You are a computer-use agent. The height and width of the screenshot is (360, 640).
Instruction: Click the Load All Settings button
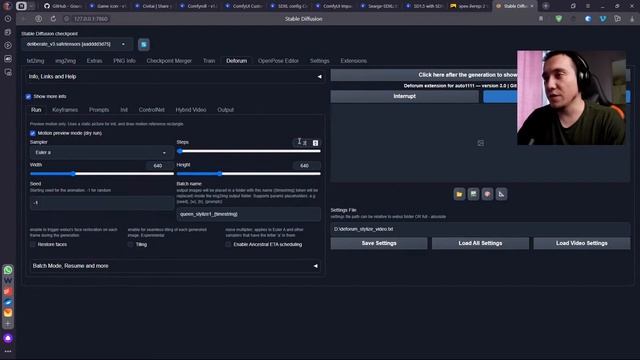click(x=480, y=243)
